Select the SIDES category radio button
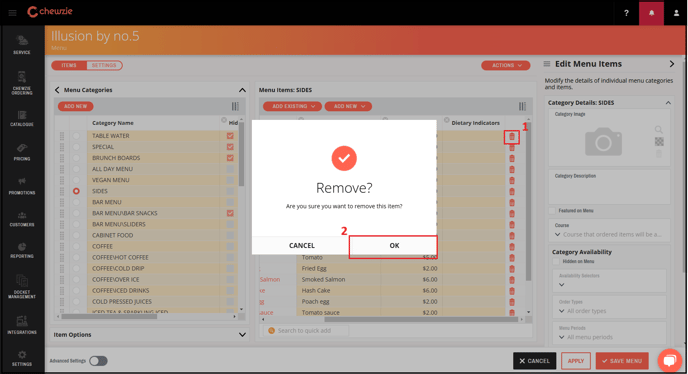Screen dimensions: 688x374 (76, 191)
